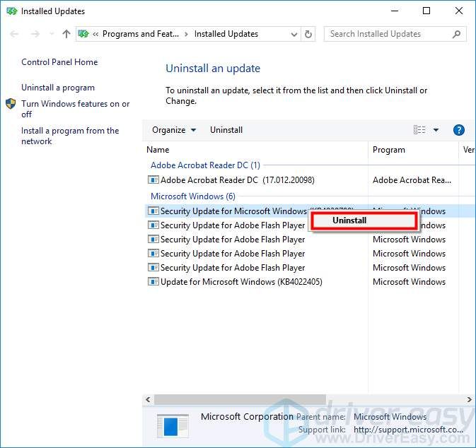Click the Refresh button beside address bar
The image size is (476, 448).
coord(308,34)
